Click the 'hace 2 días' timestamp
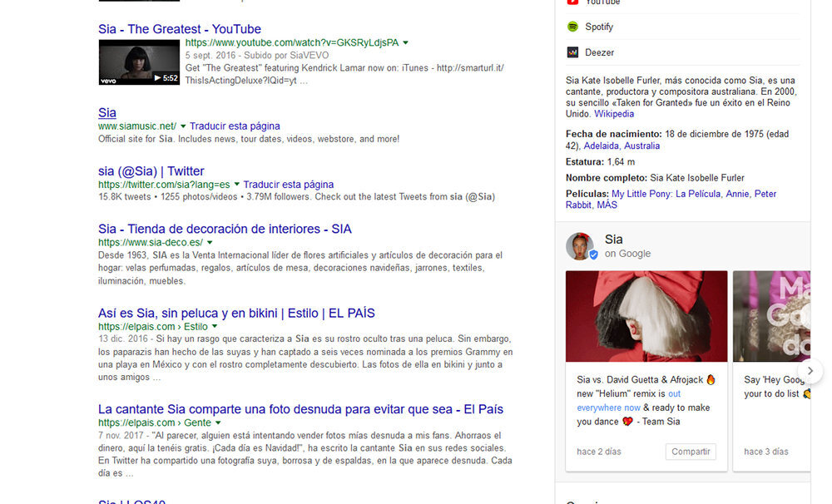 tap(599, 452)
